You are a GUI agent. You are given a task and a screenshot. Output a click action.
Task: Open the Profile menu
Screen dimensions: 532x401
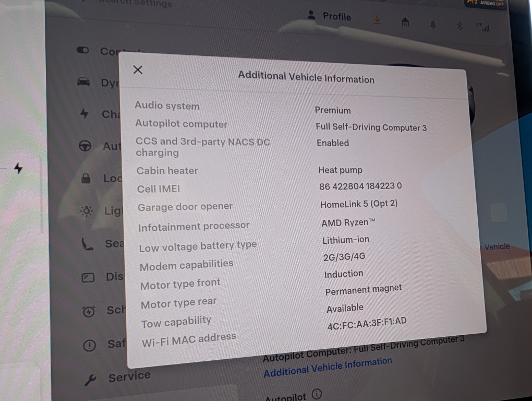click(x=330, y=16)
